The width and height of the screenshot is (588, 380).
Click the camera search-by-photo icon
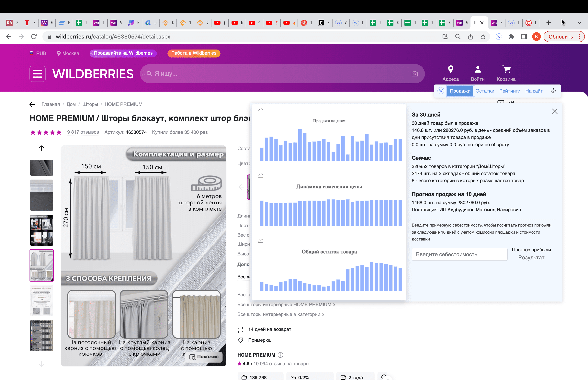click(x=414, y=73)
